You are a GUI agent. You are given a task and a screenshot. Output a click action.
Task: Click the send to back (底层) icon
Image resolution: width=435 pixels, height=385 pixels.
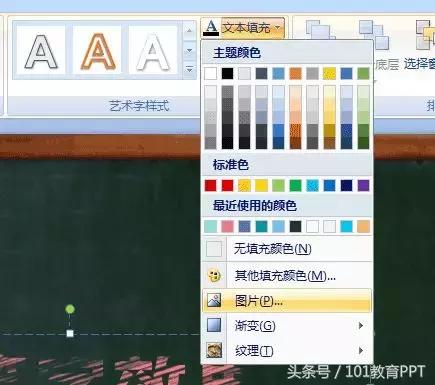tap(375, 35)
